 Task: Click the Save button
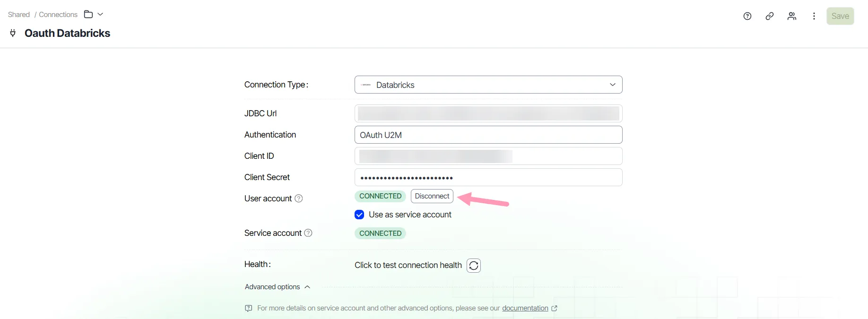pyautogui.click(x=840, y=16)
